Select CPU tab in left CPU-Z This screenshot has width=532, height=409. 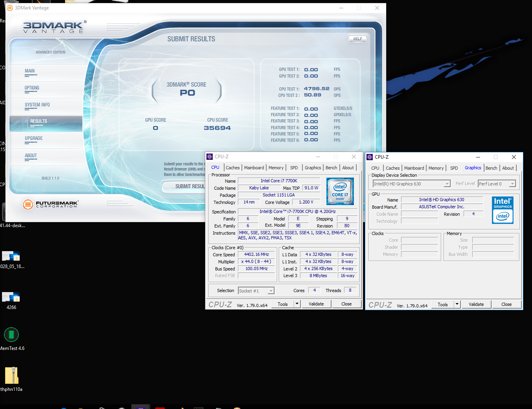215,167
